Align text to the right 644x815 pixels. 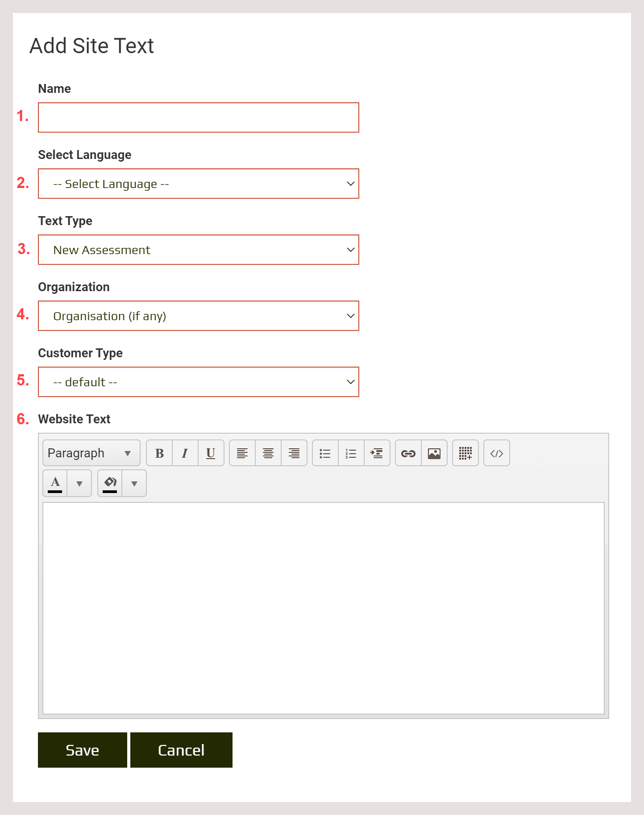click(x=294, y=453)
